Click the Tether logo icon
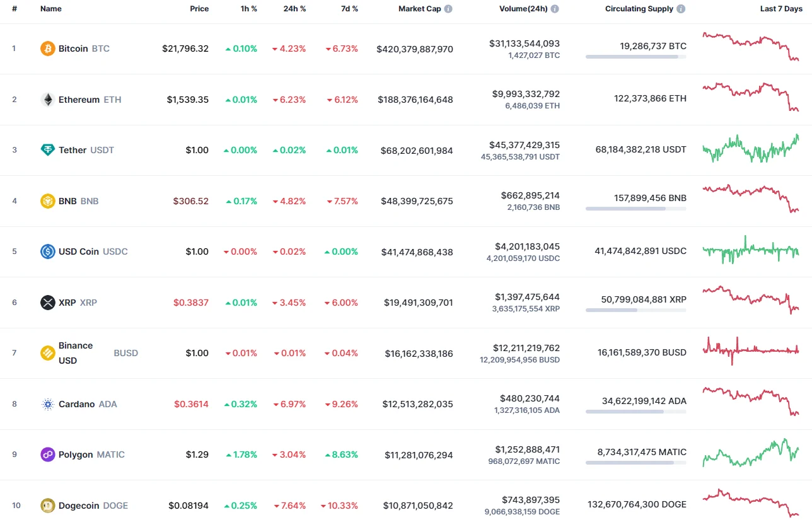812x527 pixels. pyautogui.click(x=47, y=150)
